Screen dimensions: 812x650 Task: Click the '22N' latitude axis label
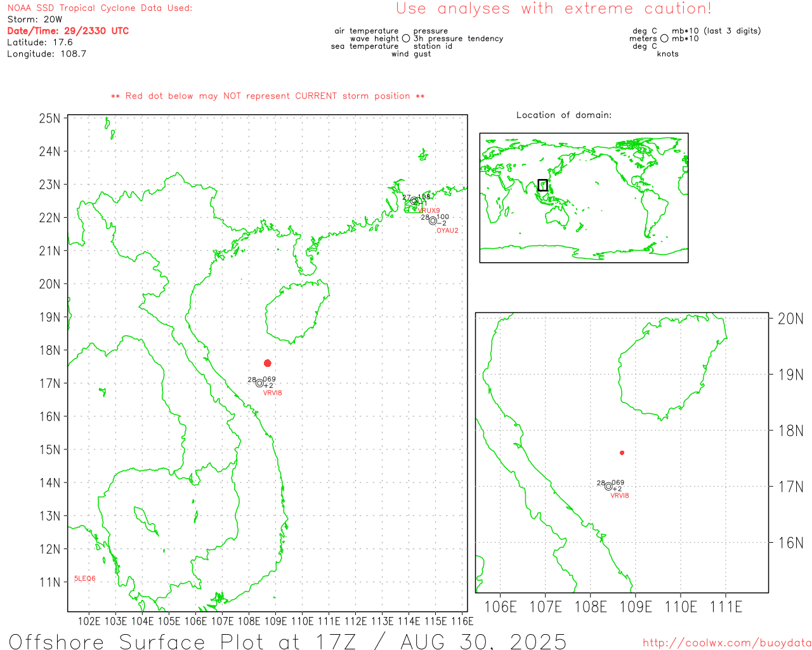click(x=49, y=218)
